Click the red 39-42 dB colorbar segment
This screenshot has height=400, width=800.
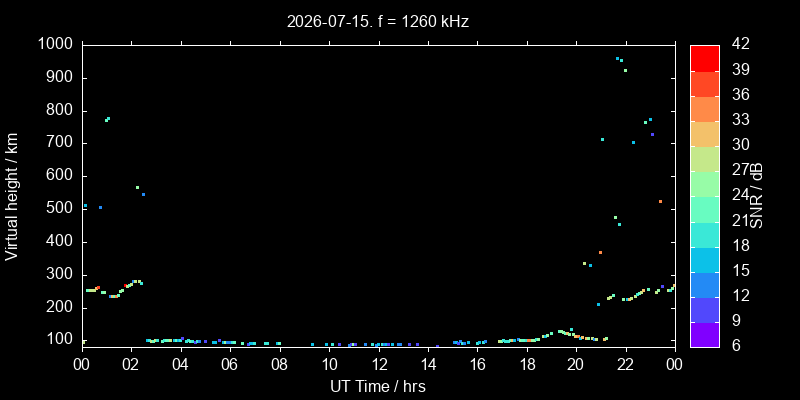click(705, 58)
